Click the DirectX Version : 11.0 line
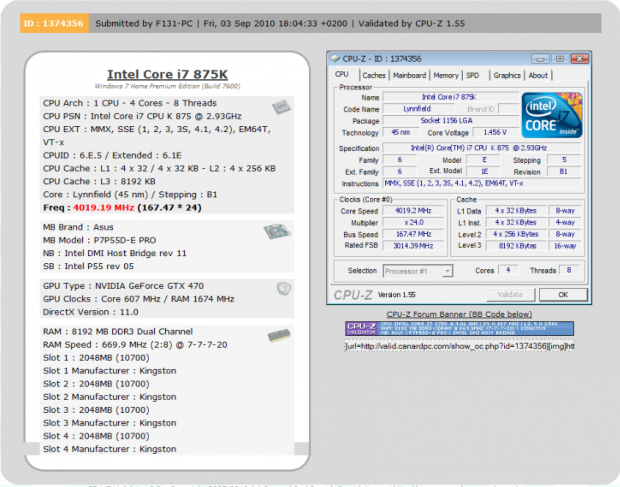The image size is (620, 487). (x=91, y=312)
